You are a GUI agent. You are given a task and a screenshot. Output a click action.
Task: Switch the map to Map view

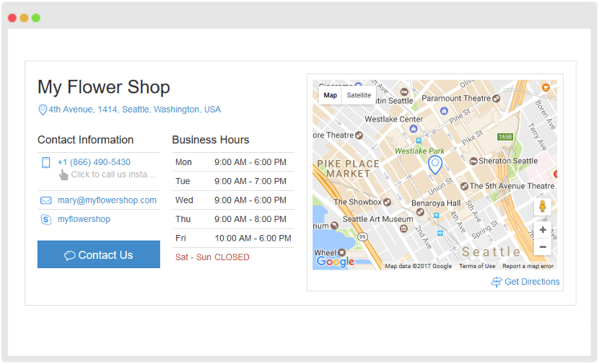(330, 95)
